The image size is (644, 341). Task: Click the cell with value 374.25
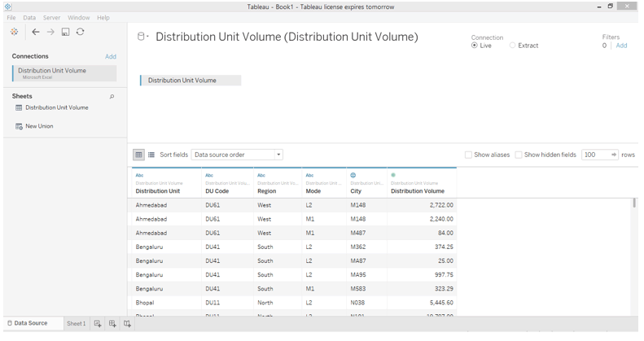(422, 247)
